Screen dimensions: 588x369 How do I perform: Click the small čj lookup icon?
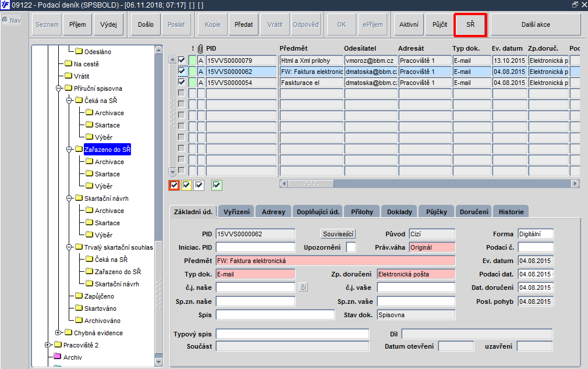[x=303, y=288]
